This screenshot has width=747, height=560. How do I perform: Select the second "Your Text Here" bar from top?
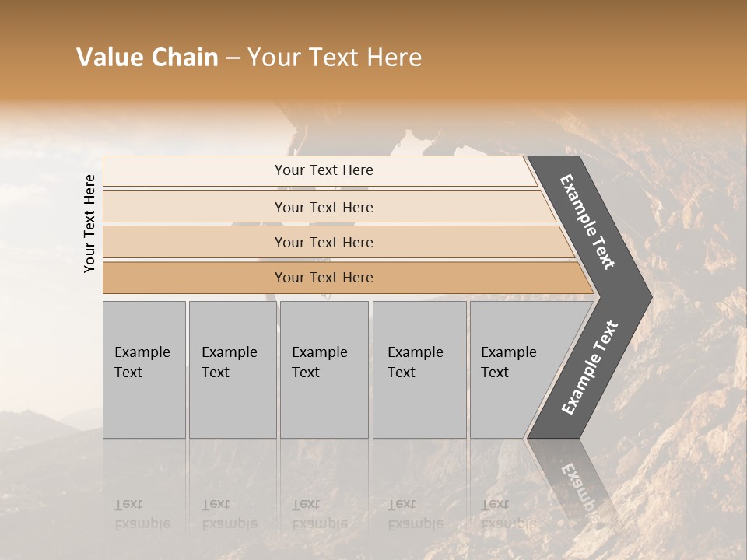coord(323,207)
